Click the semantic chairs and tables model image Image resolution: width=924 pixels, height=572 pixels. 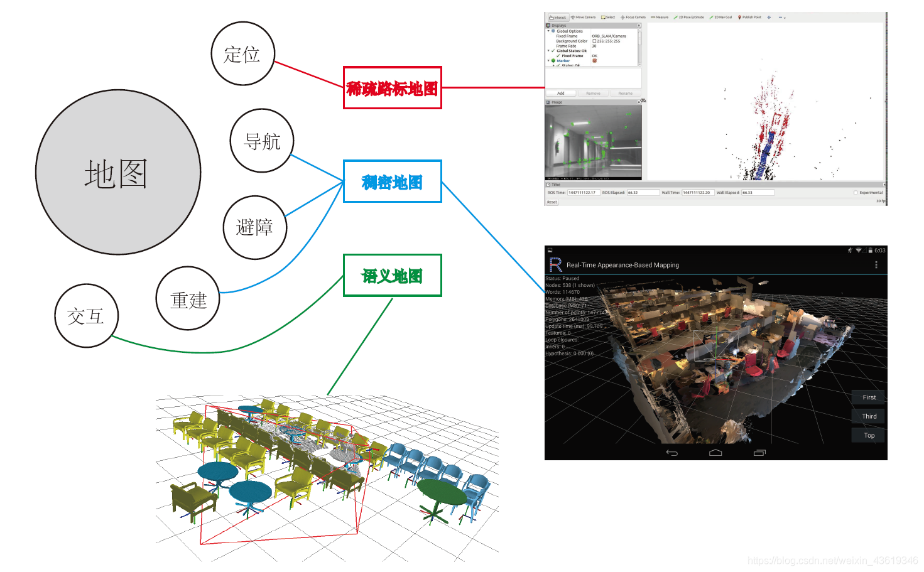[x=327, y=478]
